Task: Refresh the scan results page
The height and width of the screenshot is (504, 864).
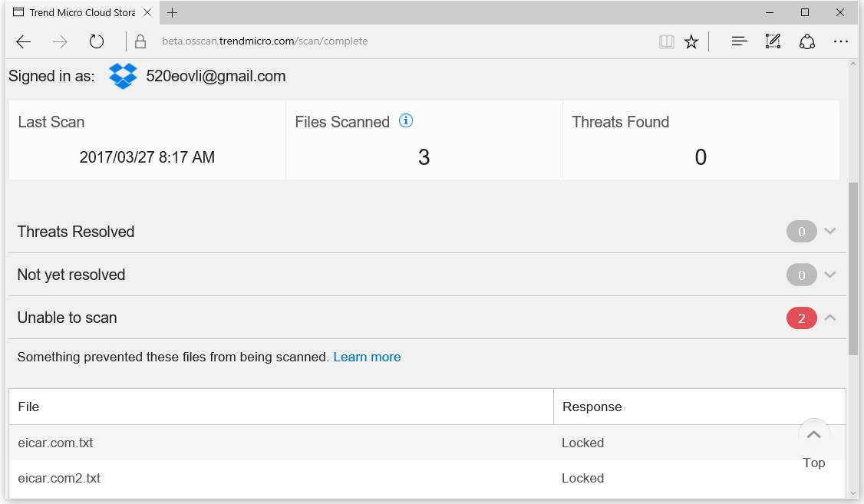Action: (x=96, y=41)
